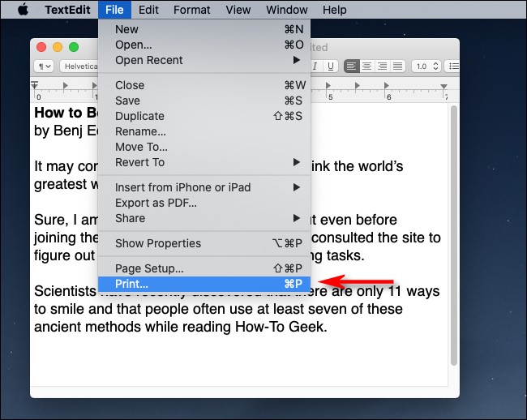The image size is (527, 420).
Task: Change the line spacing 1.0 dropdown
Action: click(x=426, y=66)
